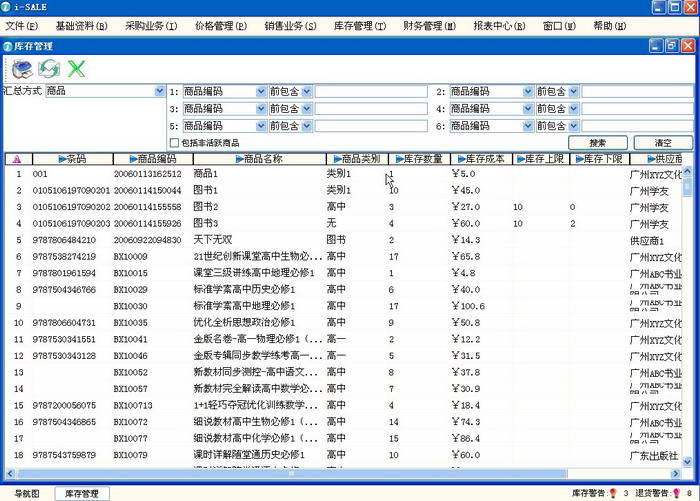Click the 库存管理 inner window icon
The width and height of the screenshot is (700, 501).
pos(7,46)
